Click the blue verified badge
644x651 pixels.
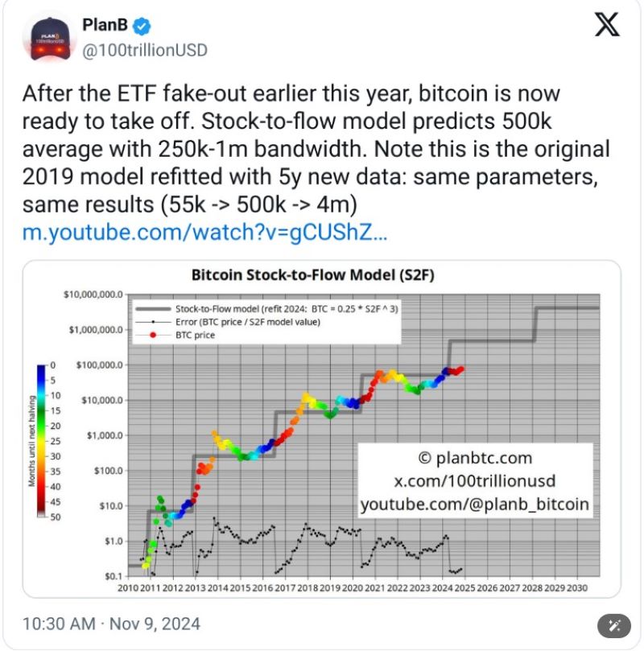pyautogui.click(x=142, y=26)
